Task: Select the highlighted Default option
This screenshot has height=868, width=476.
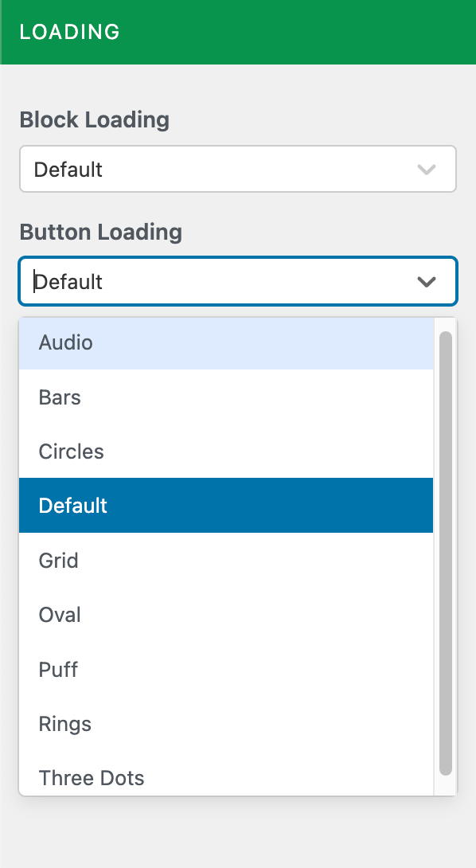Action: pyautogui.click(x=226, y=506)
